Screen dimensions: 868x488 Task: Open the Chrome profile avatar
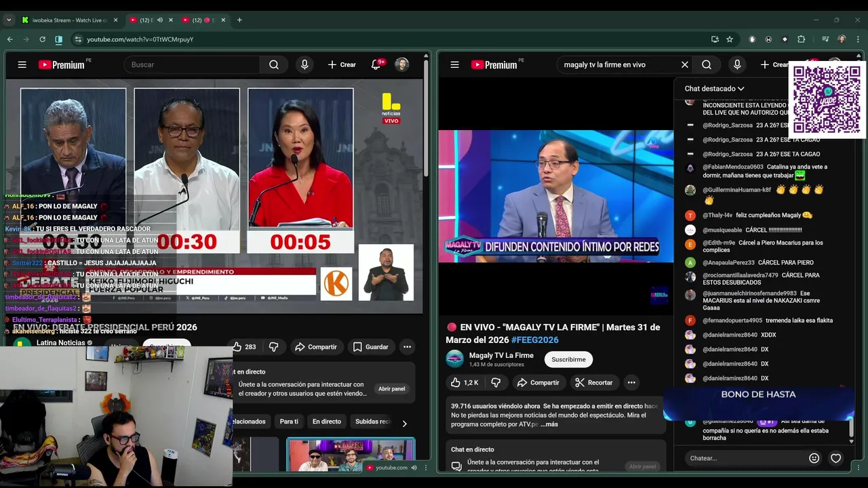[x=842, y=39]
